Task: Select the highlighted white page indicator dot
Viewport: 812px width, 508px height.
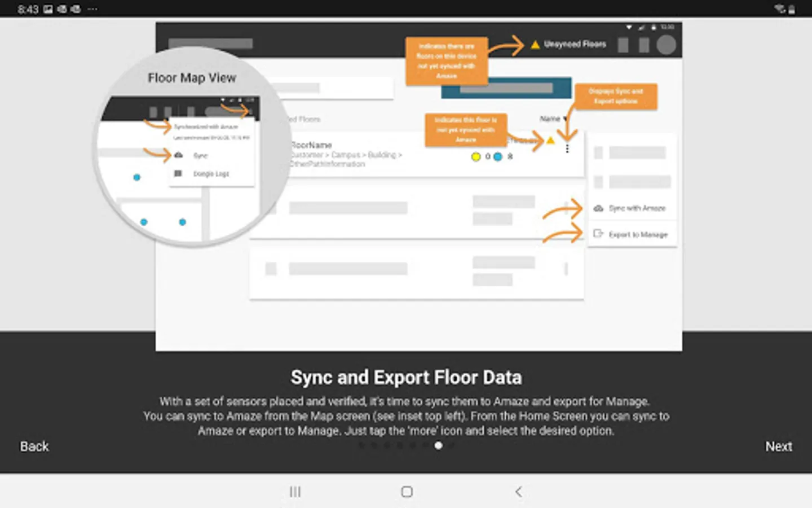Action: pos(438,445)
